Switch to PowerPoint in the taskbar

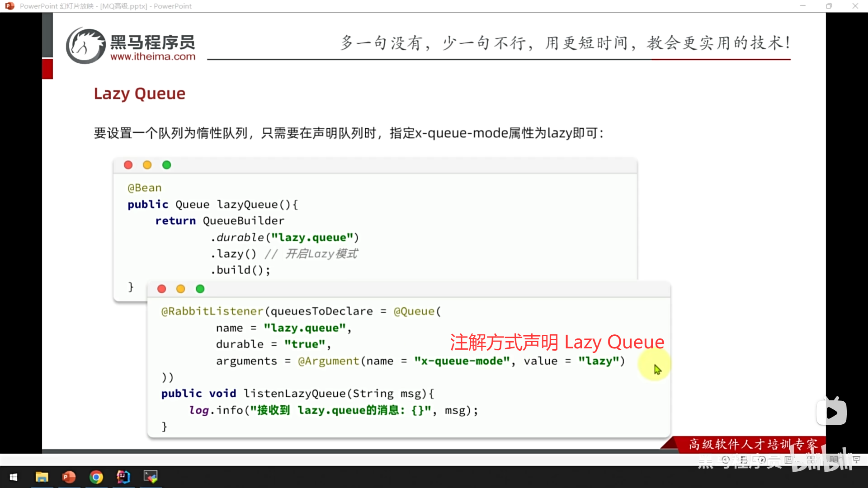click(x=69, y=477)
